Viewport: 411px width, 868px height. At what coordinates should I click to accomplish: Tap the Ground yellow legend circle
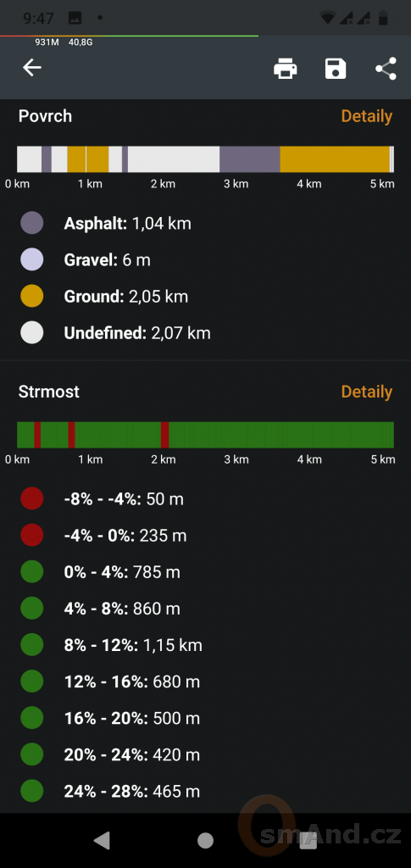tap(31, 296)
